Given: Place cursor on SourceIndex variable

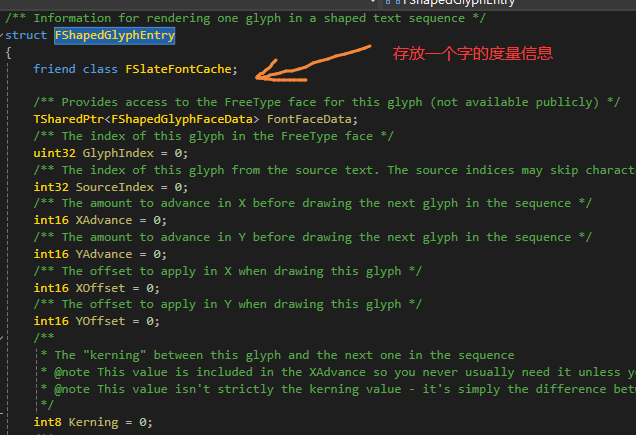Looking at the screenshot, I should [115, 187].
